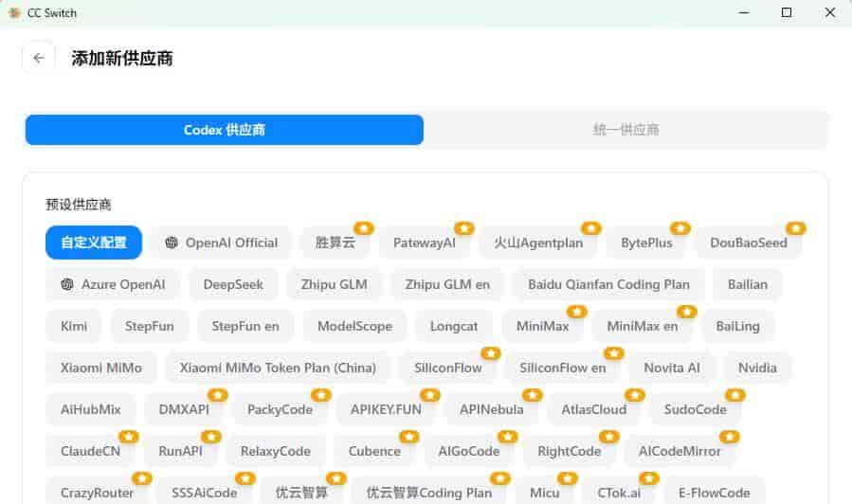The width and height of the screenshot is (852, 504).
Task: Choose E-FlowCode preset
Action: pos(714,492)
